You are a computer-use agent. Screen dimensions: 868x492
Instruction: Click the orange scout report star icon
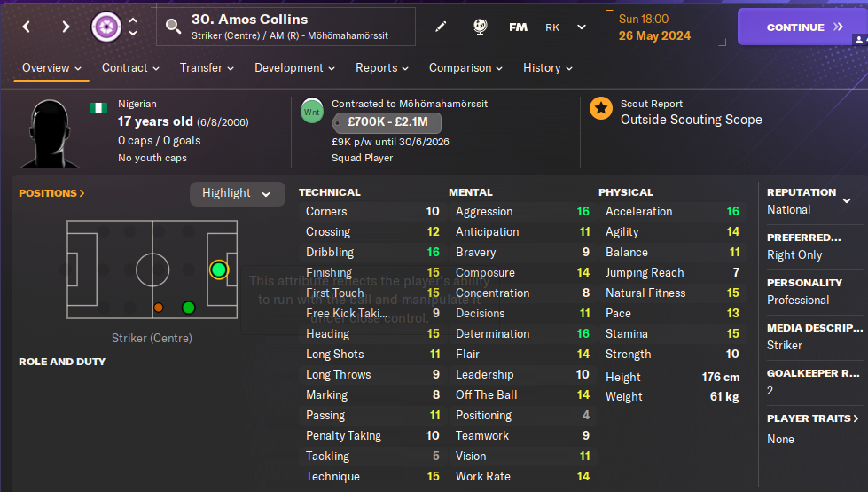pos(601,109)
